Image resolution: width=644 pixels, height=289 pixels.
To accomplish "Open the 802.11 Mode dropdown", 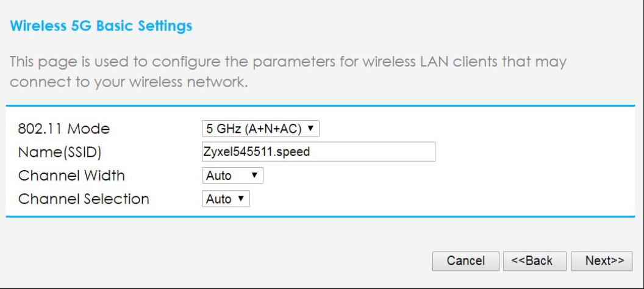I will coord(260,129).
